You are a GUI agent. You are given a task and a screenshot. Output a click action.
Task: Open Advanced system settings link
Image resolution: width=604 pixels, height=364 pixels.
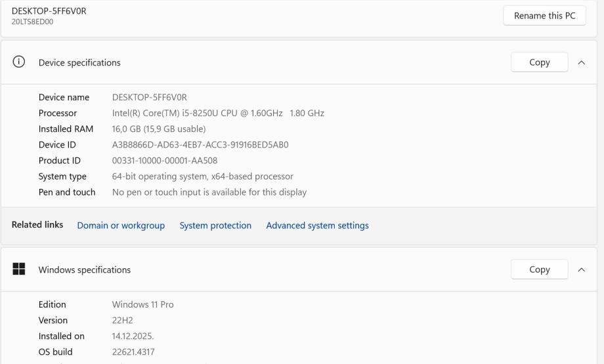point(317,226)
